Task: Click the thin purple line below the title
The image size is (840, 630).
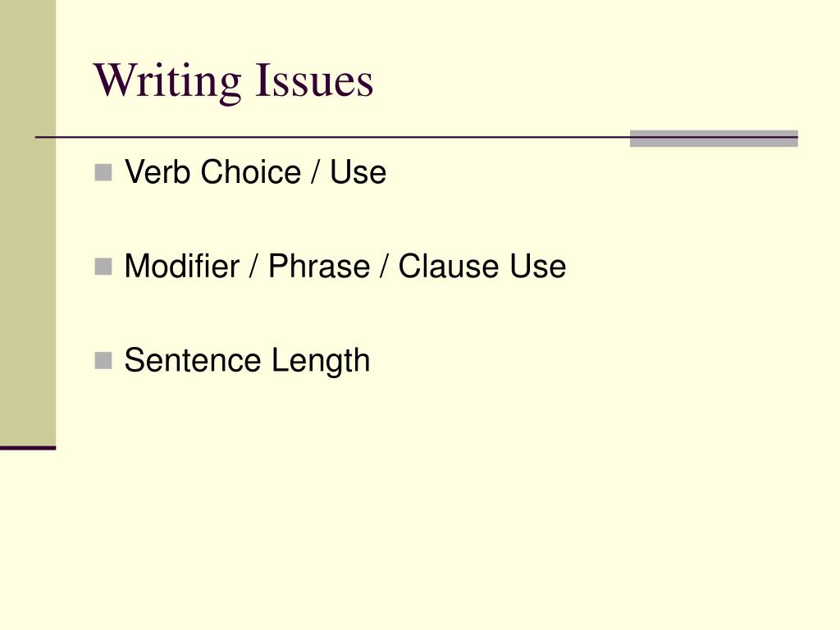Action: pos(332,138)
